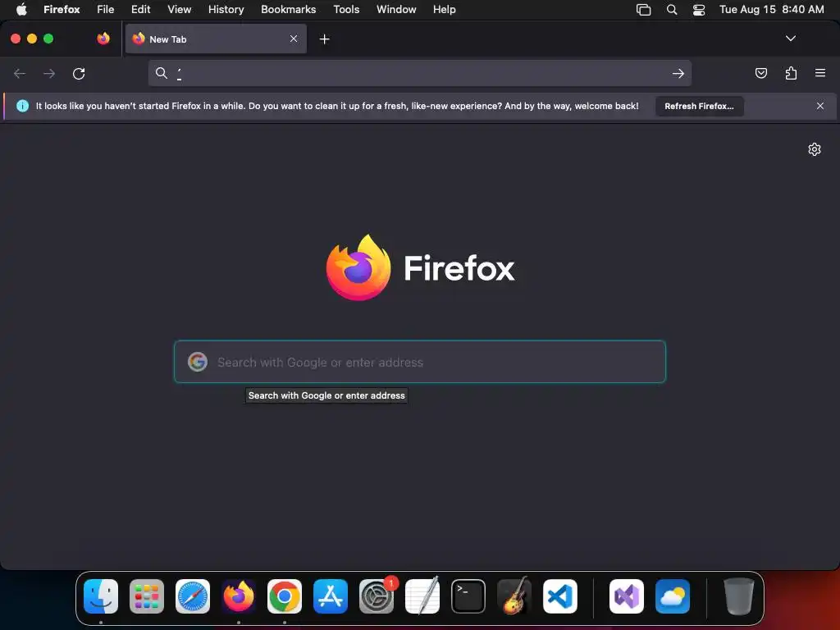Open the View menu
The width and height of the screenshot is (840, 630).
point(179,10)
